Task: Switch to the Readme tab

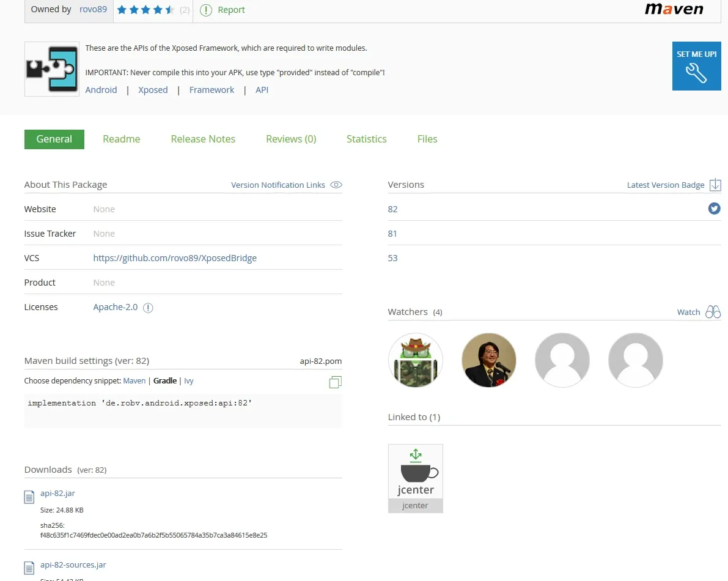Action: (122, 139)
